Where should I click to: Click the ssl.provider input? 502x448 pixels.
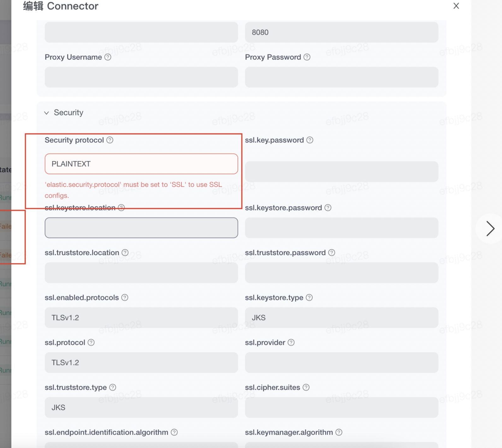coord(341,362)
